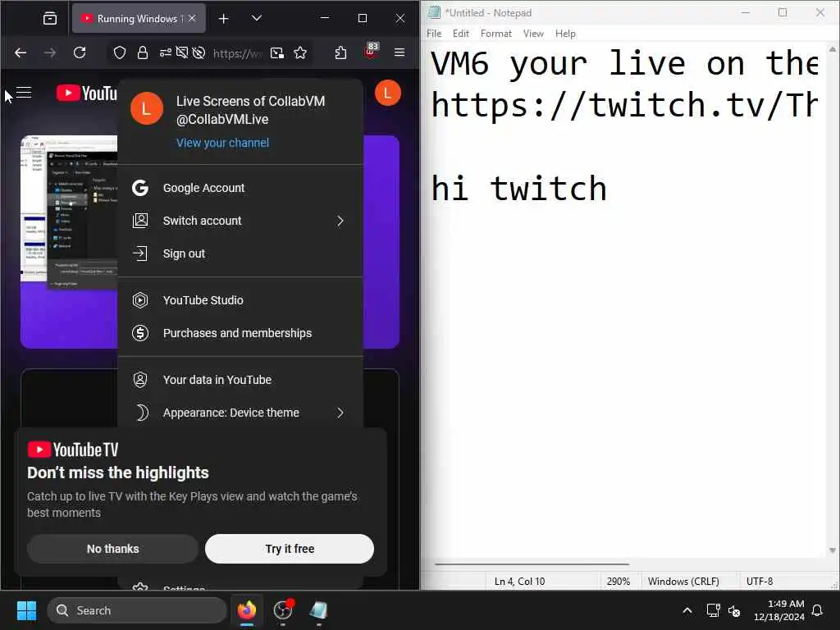Click the taskbar Search box
Image resolution: width=840 pixels, height=630 pixels.
137,610
